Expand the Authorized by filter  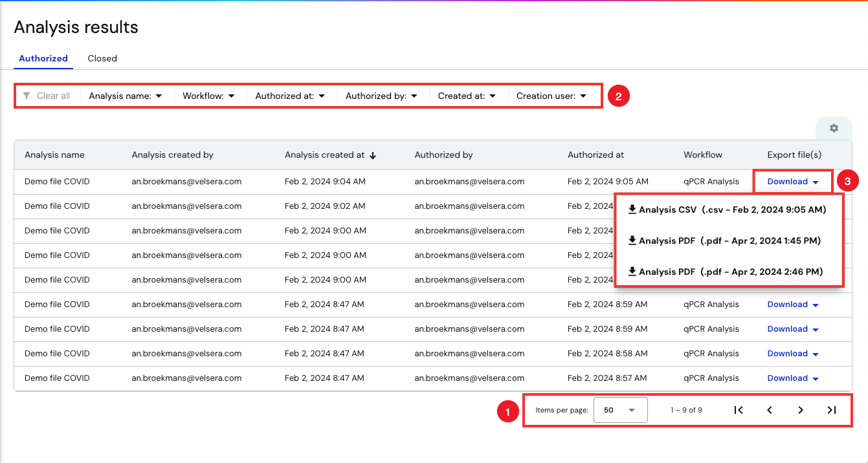(381, 96)
